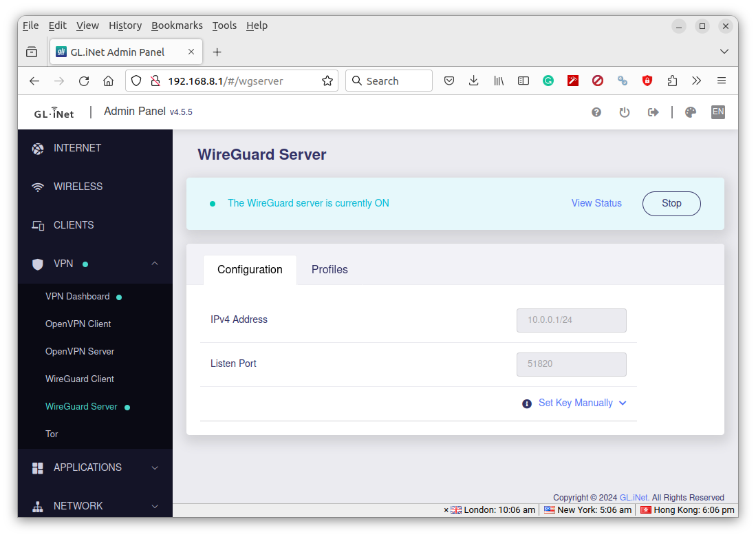This screenshot has width=756, height=537.
Task: Expand the APPLICATIONS sidebar section
Action: 154,468
